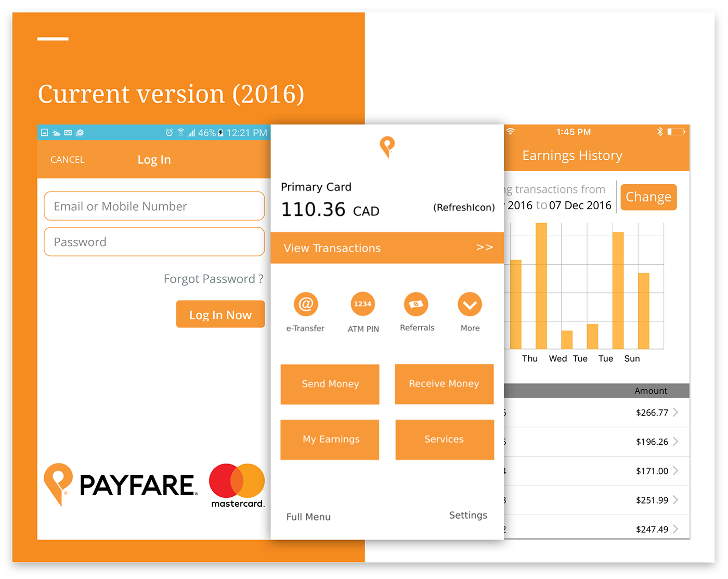Select the Thu bar in earnings chart
Viewport: 728px width, 579px height.
click(x=541, y=286)
